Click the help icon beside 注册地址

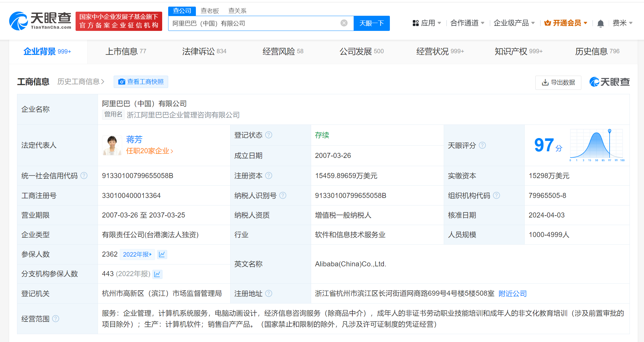click(269, 293)
